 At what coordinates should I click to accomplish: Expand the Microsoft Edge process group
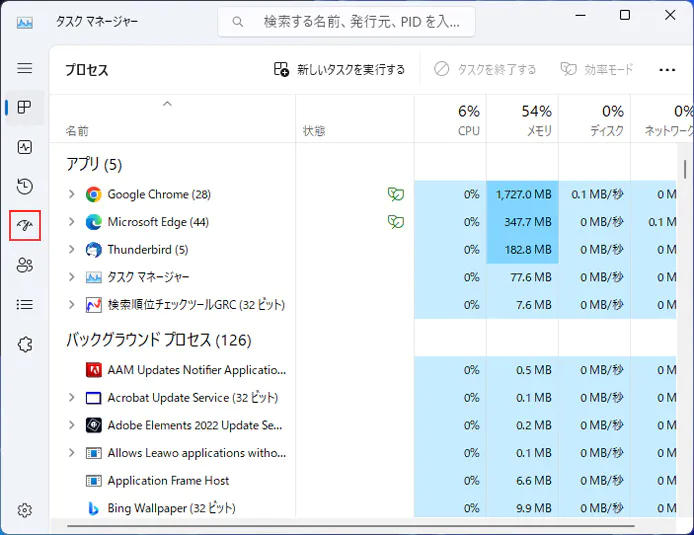[x=71, y=222]
